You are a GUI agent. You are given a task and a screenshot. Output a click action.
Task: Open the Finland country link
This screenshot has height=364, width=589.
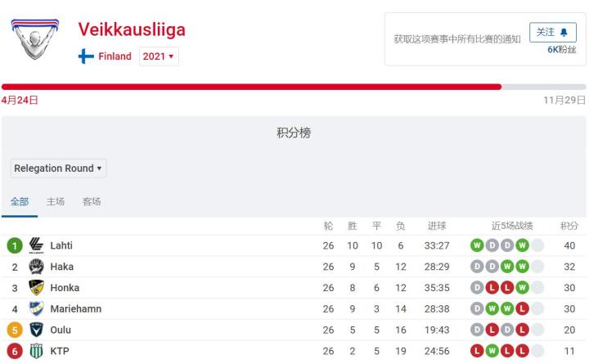115,57
